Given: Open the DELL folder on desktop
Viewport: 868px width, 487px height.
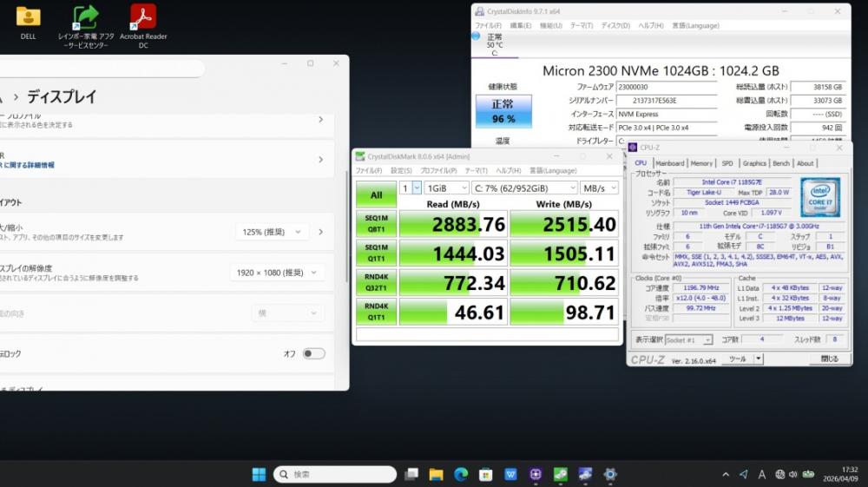Looking at the screenshot, I should [28, 17].
